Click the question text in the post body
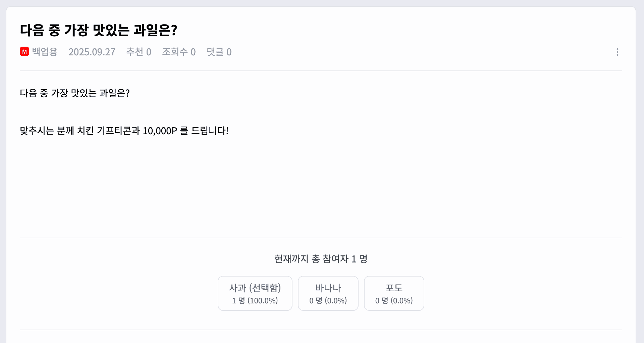 click(75, 93)
